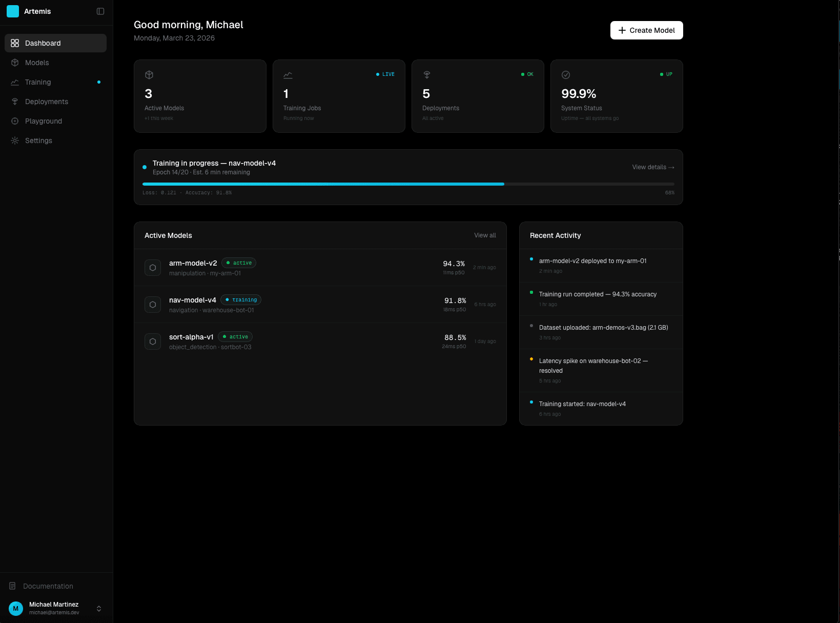Click the training progress bar
The image size is (840, 623).
point(408,184)
